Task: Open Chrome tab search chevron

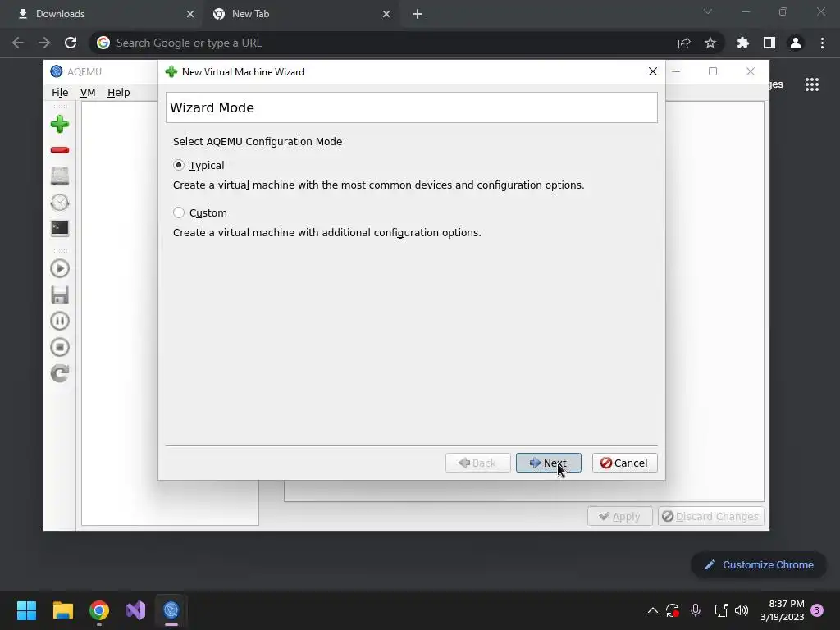Action: tap(708, 11)
